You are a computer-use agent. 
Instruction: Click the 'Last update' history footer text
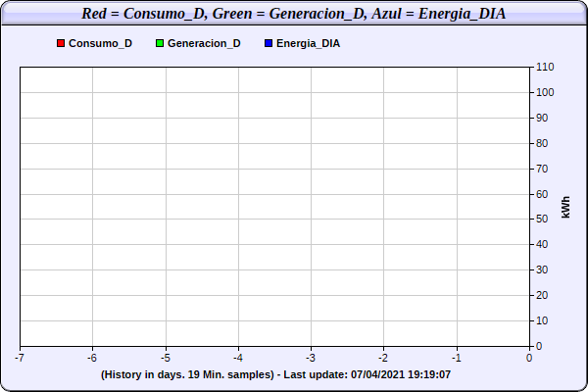click(275, 374)
